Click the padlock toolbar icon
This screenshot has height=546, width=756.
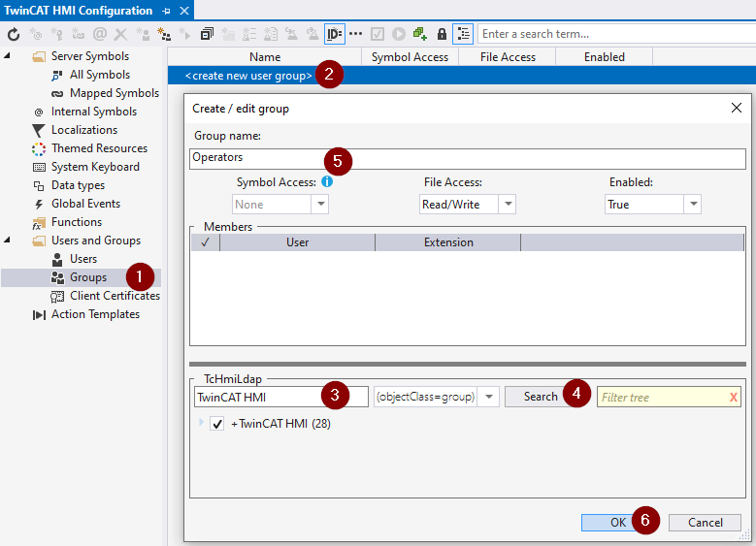click(x=442, y=34)
